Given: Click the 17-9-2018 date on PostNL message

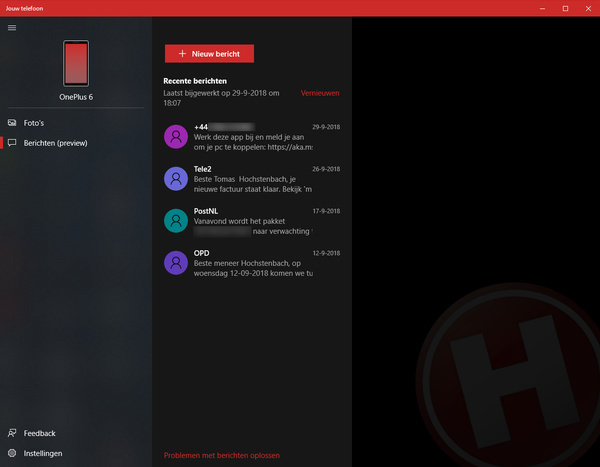Looking at the screenshot, I should point(326,211).
